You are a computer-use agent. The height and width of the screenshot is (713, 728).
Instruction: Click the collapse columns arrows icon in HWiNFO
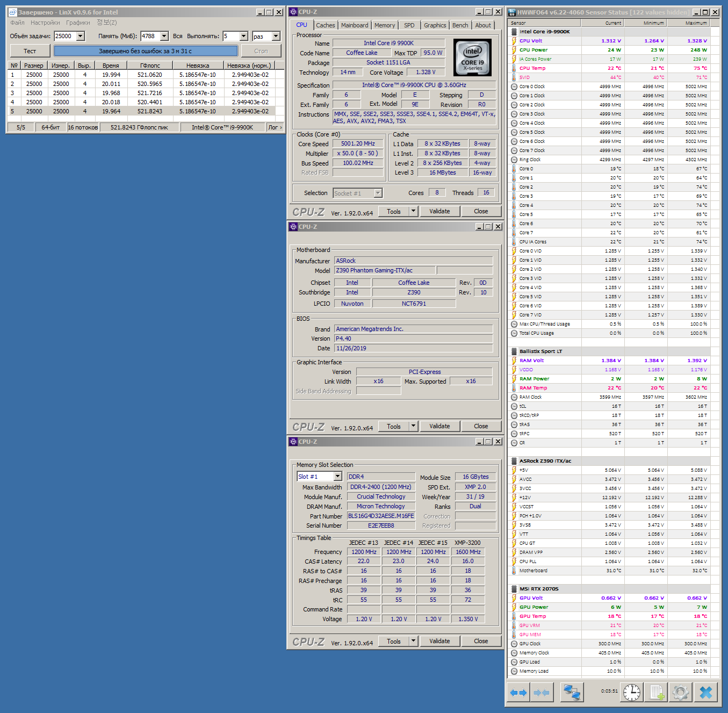pyautogui.click(x=542, y=693)
